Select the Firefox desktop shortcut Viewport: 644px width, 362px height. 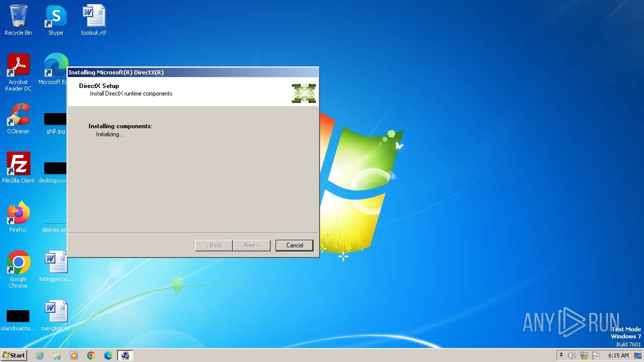click(18, 217)
